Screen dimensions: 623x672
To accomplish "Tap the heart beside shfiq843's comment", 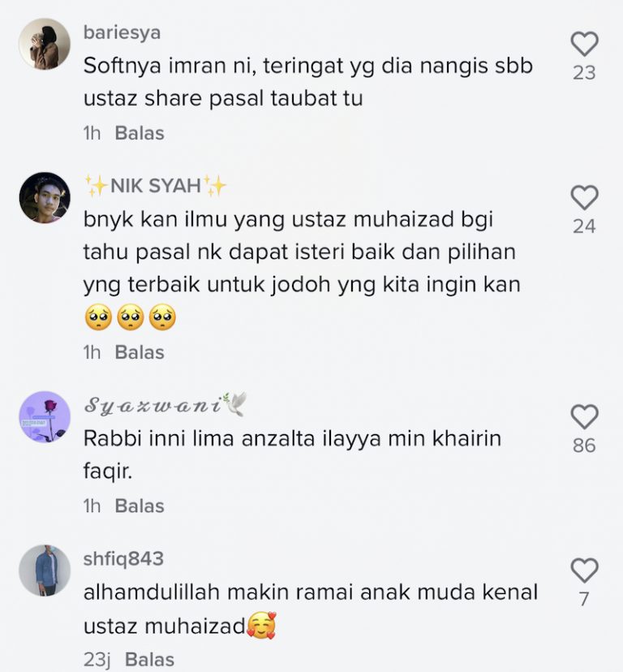I will click(584, 571).
